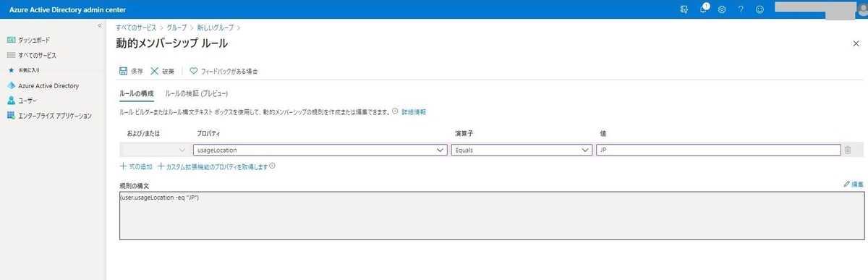Click the rule syntax text box

(491, 216)
